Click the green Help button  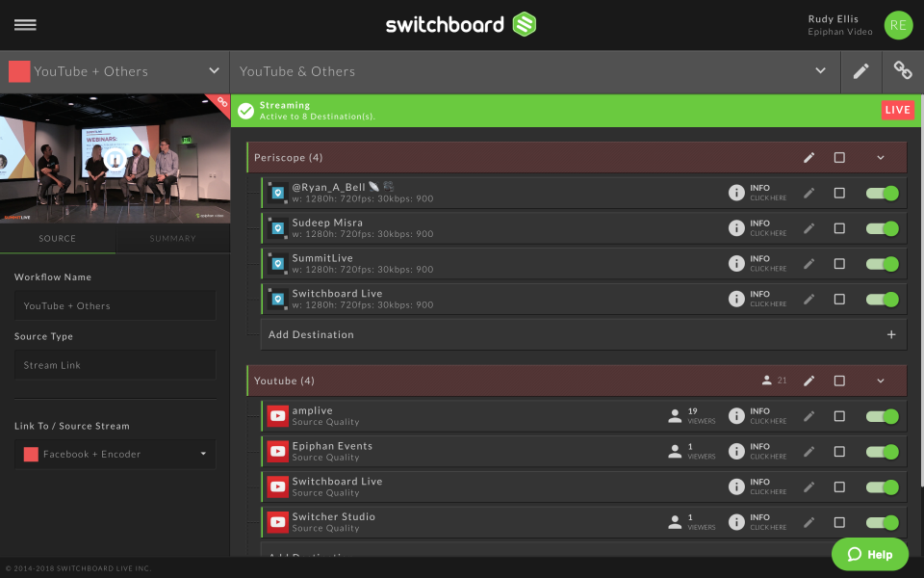coord(869,554)
